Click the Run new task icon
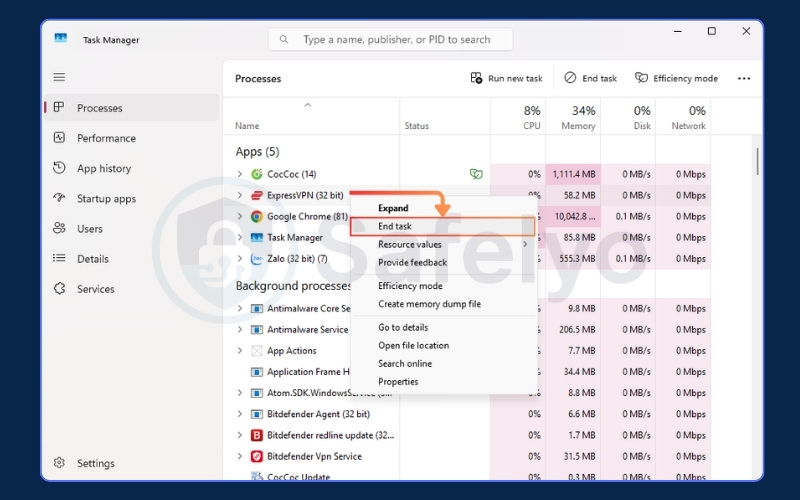 [476, 78]
